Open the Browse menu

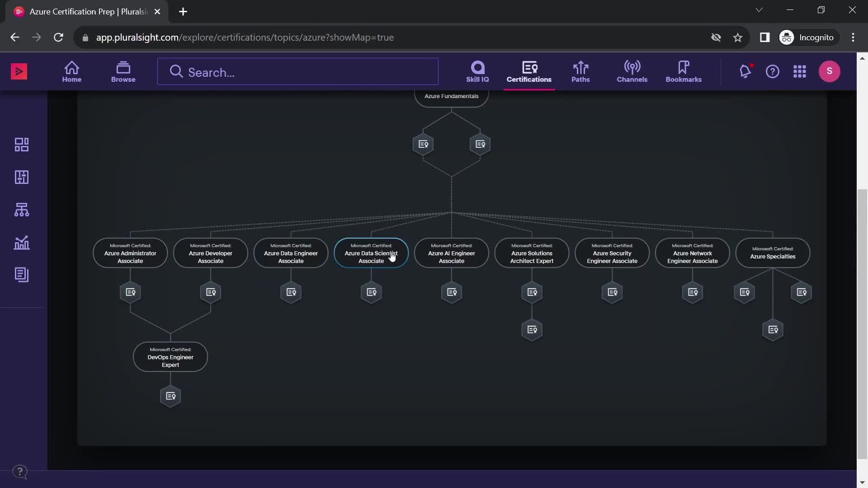tap(123, 72)
